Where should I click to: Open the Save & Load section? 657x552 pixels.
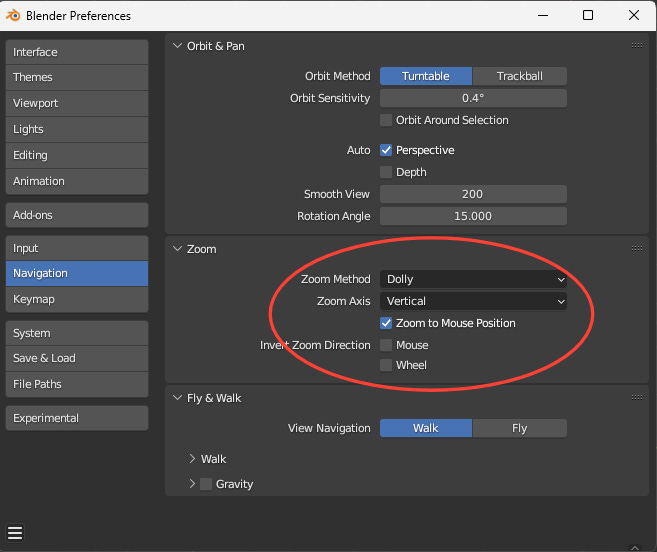coord(77,359)
